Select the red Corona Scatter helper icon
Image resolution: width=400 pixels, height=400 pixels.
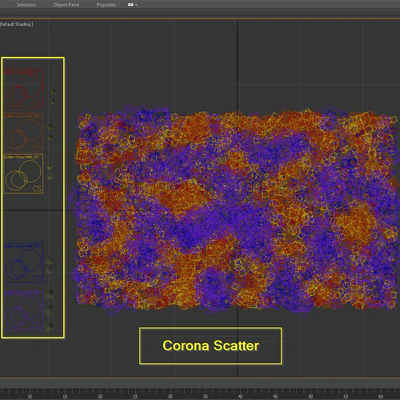click(24, 88)
